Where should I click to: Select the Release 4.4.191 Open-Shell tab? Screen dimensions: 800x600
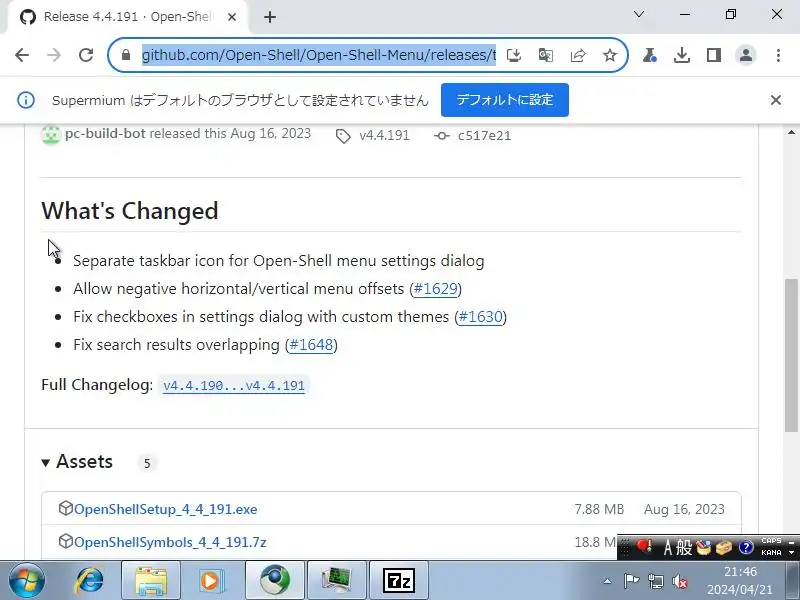(128, 17)
